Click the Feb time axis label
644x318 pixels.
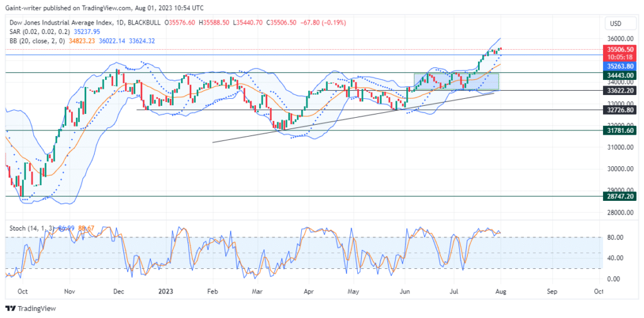(x=212, y=292)
